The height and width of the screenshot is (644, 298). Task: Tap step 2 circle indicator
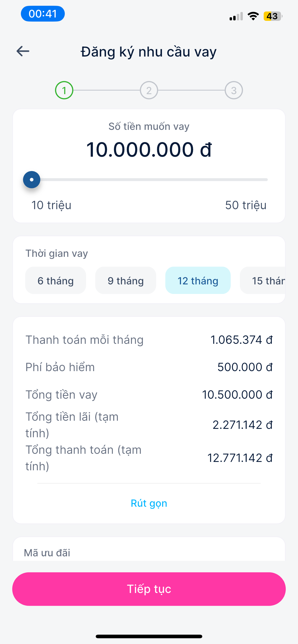[x=149, y=90]
